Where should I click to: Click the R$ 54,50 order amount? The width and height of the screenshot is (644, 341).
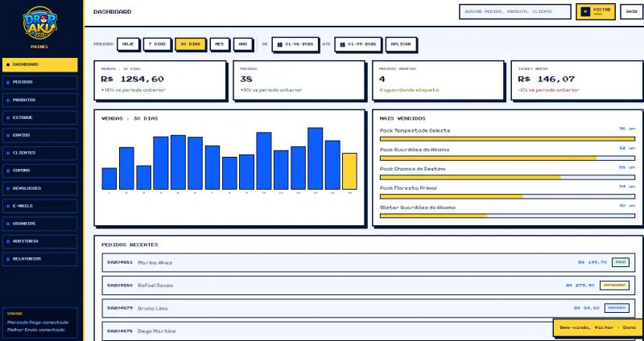[586, 308]
